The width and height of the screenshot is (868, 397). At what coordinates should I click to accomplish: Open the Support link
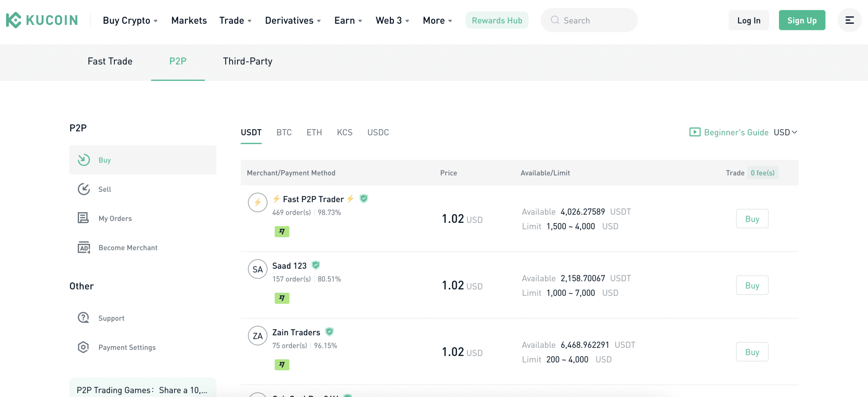click(143, 318)
